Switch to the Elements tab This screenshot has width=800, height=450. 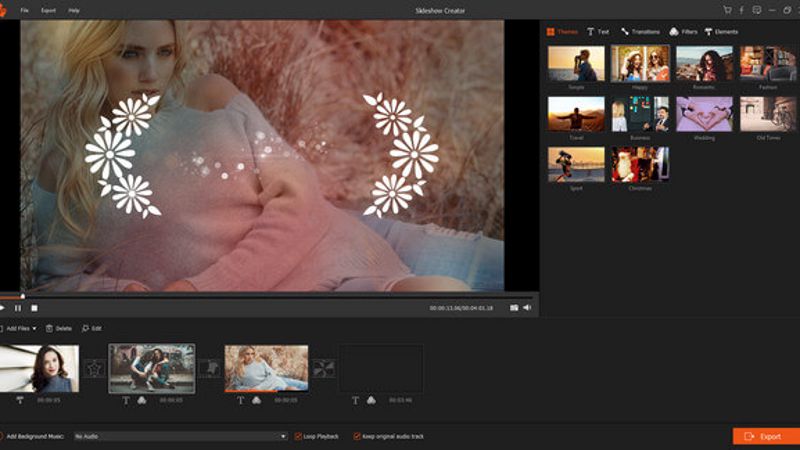click(721, 32)
